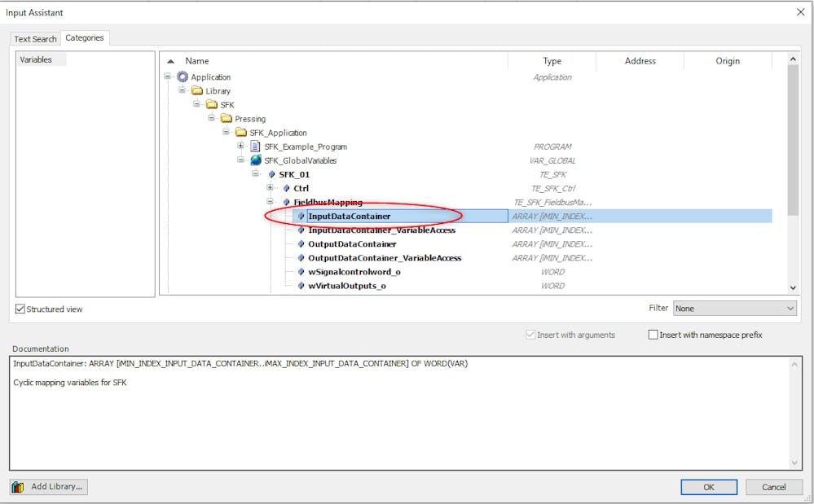Click the SFK_Example_Program document icon
The width and height of the screenshot is (814, 504).
point(255,147)
